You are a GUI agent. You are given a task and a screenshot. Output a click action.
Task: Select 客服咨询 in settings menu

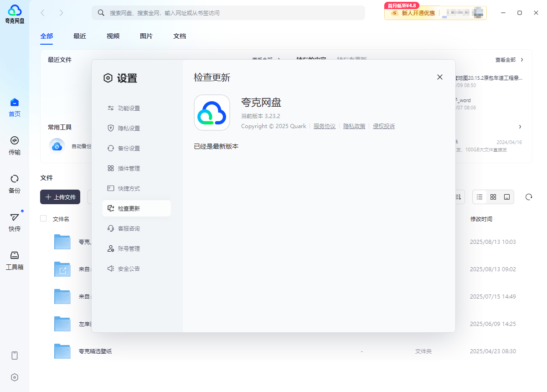(137, 228)
